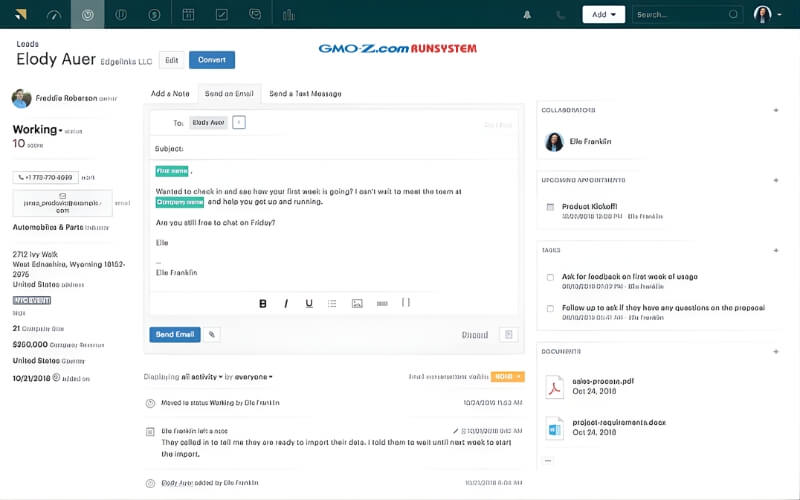Add another recipient next to Elody Auer
This screenshot has width=800, height=500.
[x=239, y=122]
